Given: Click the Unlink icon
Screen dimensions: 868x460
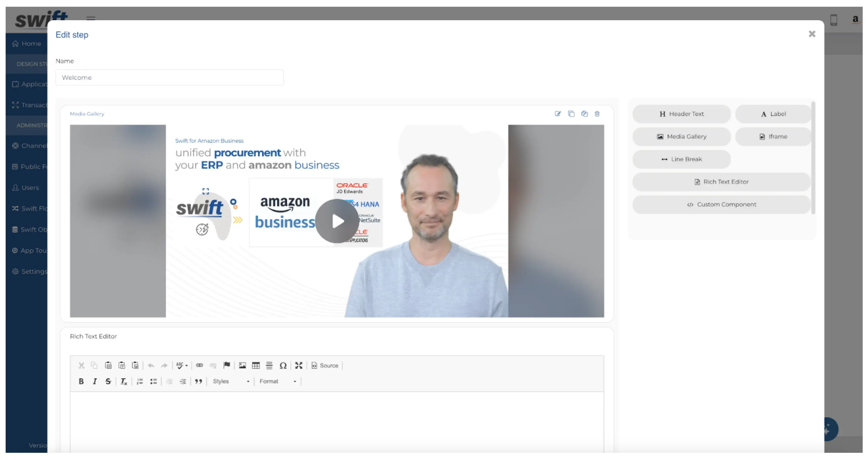Looking at the screenshot, I should tap(213, 365).
